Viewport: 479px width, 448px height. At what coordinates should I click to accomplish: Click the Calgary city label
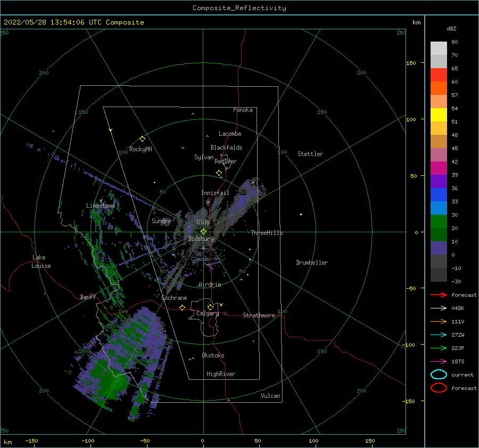(208, 313)
